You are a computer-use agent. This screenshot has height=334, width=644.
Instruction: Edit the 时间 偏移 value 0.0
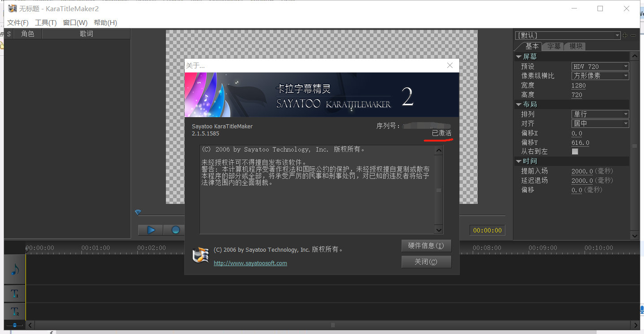(577, 190)
